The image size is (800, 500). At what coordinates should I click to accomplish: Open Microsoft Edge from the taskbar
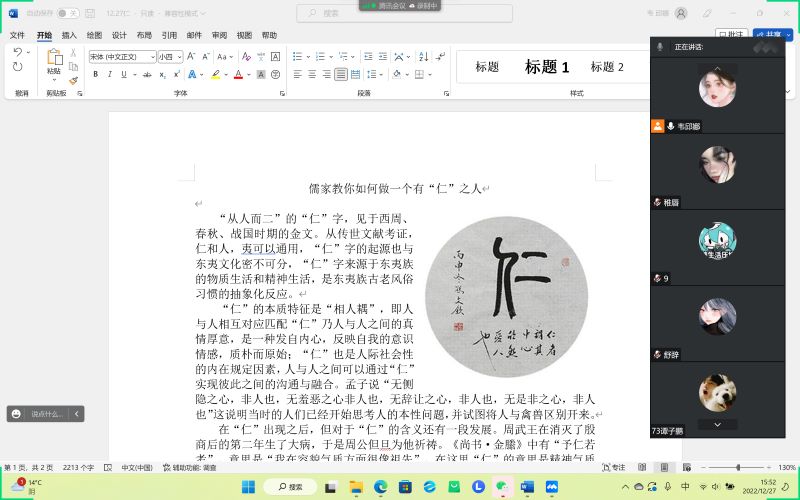pos(380,486)
